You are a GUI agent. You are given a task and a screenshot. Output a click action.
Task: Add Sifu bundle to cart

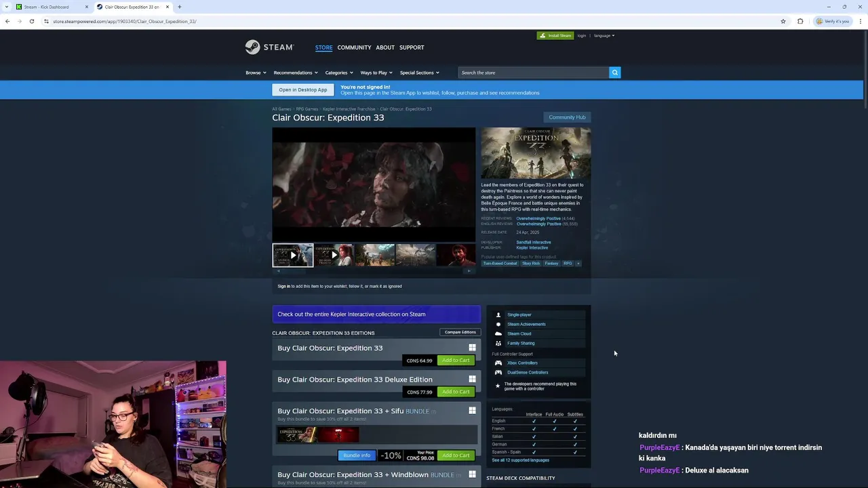456,455
